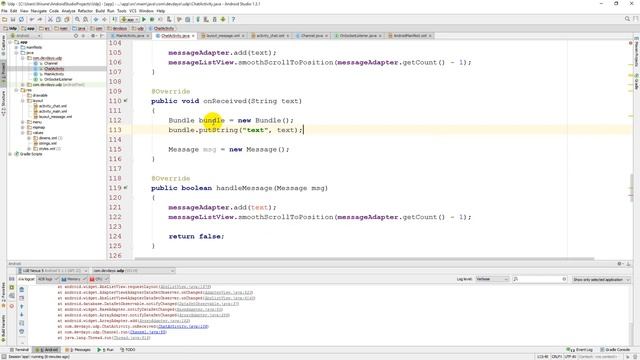Open the TODO tool window button
This screenshot has width=640, height=360.
(x=128, y=350)
